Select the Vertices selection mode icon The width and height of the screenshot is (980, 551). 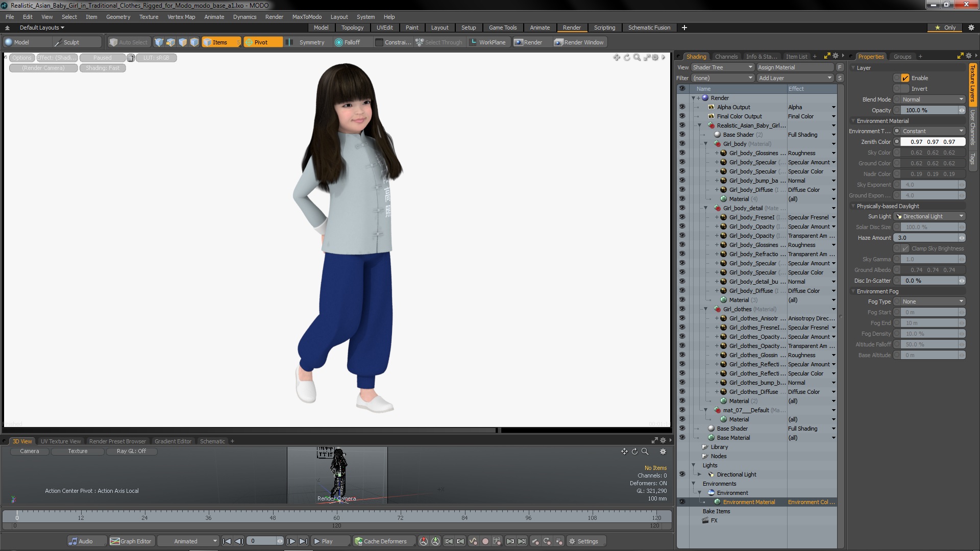(x=159, y=42)
